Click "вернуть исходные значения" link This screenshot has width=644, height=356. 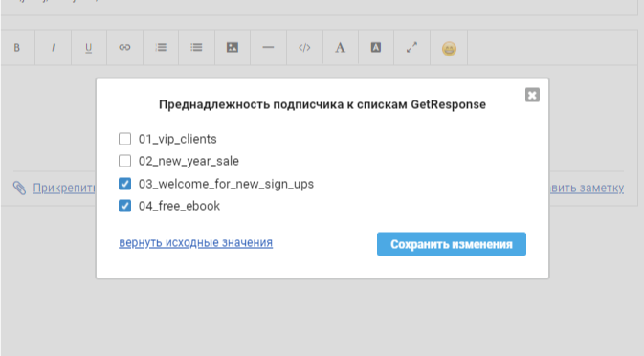coord(195,243)
